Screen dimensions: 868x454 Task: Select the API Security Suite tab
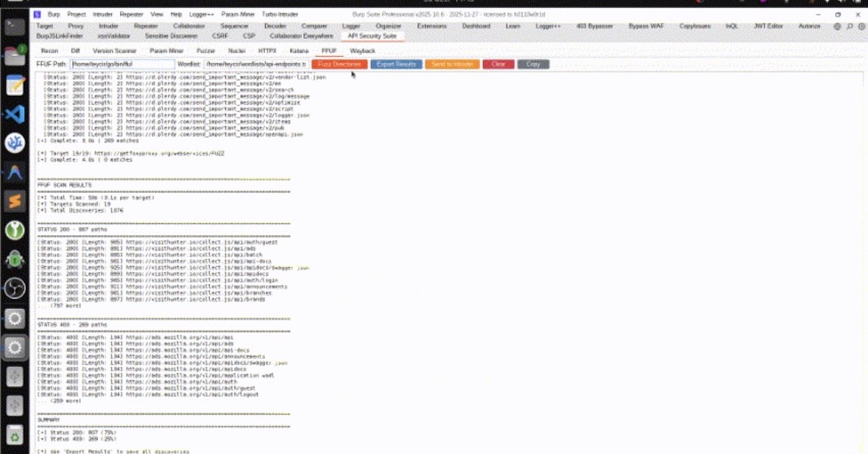pos(372,36)
